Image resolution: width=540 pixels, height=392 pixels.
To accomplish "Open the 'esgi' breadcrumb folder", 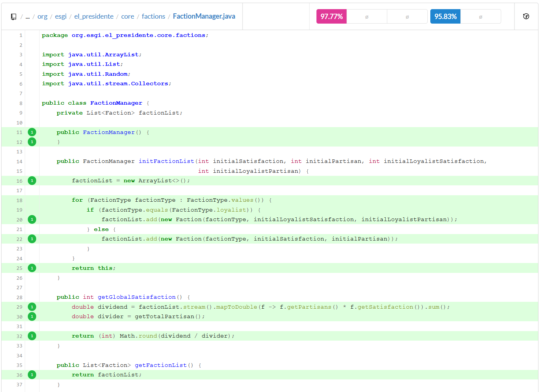I will click(61, 16).
